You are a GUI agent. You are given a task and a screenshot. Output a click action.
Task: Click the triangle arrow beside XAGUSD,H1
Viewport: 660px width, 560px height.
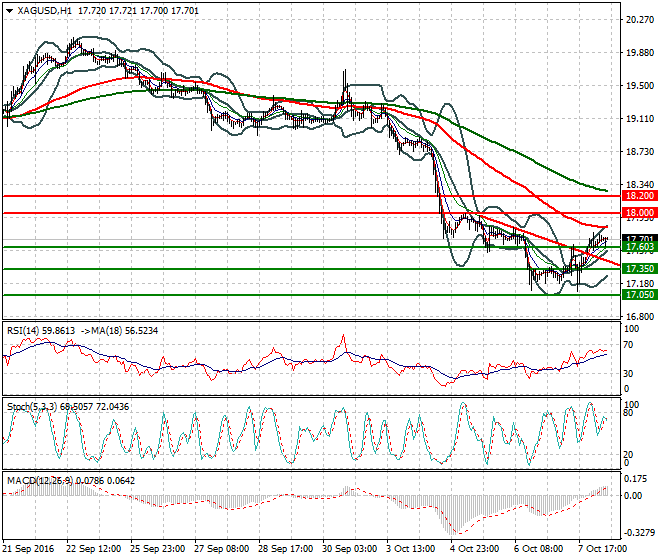[x=9, y=11]
